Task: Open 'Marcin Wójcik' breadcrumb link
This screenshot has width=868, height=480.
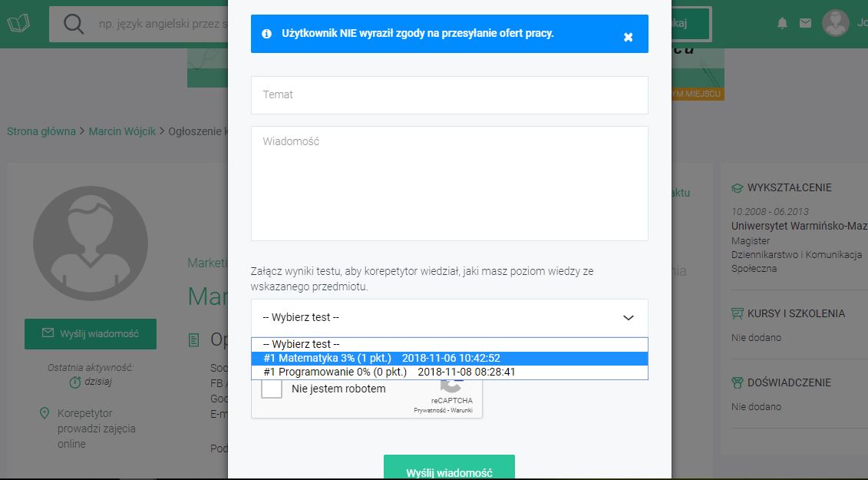Action: point(122,131)
